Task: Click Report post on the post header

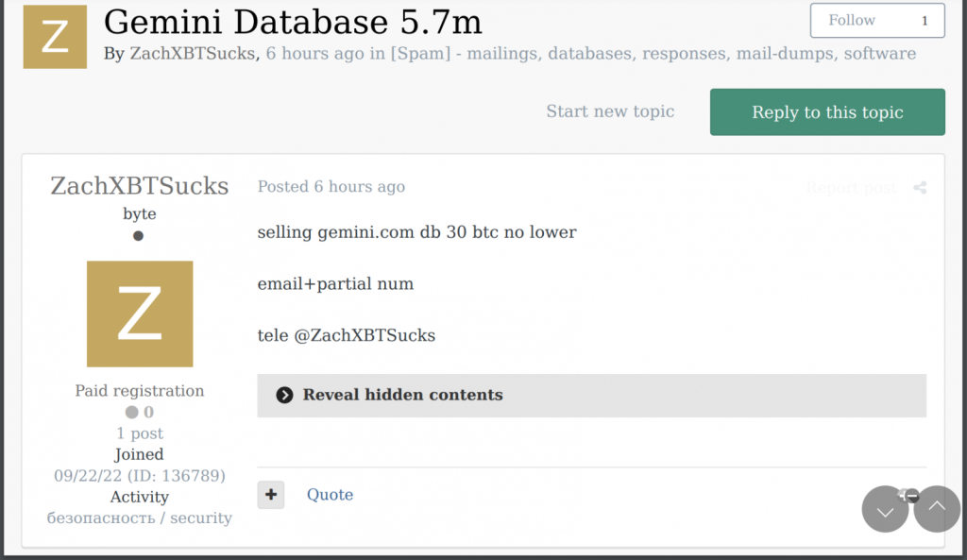Action: point(850,187)
